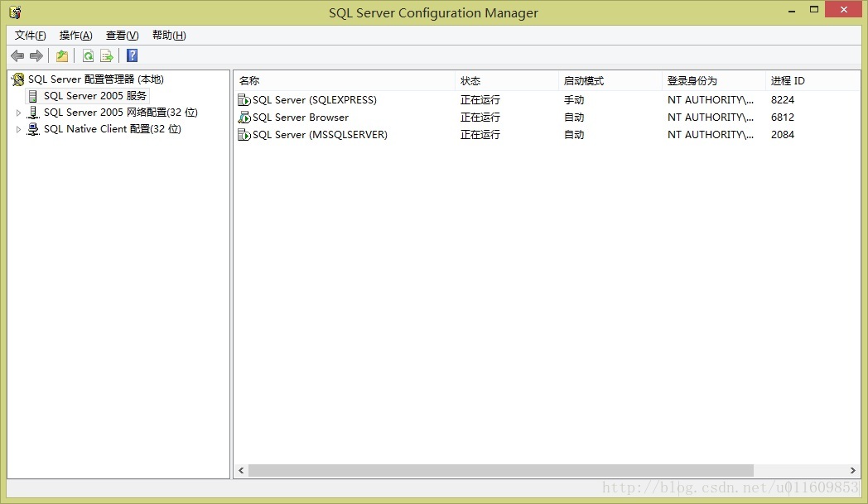Click NT AUTHORITY login cell for SQL Server Browser

coord(711,118)
